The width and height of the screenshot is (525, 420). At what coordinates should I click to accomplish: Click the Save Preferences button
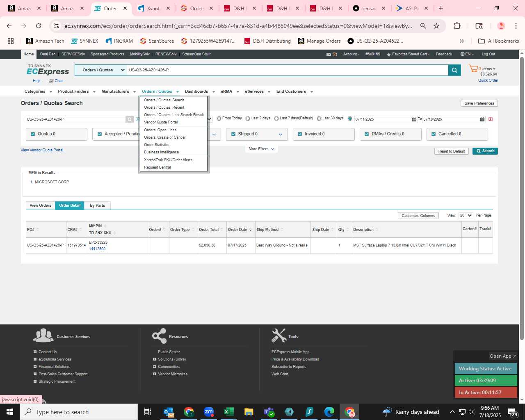click(479, 103)
